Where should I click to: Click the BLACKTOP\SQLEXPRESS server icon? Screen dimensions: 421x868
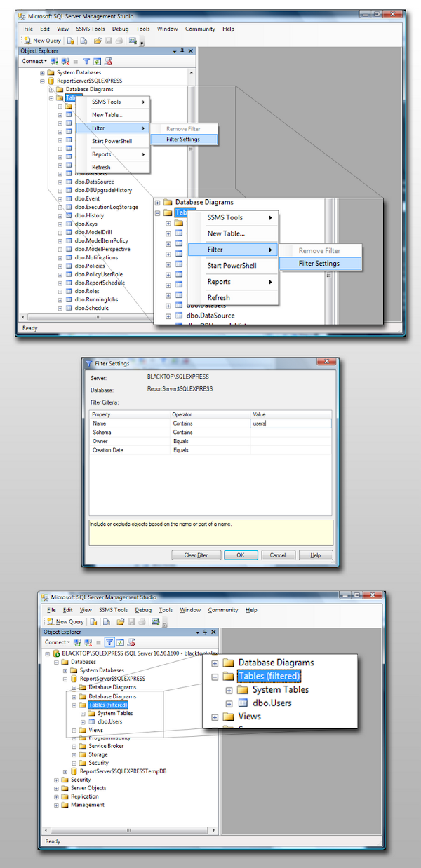coord(57,653)
